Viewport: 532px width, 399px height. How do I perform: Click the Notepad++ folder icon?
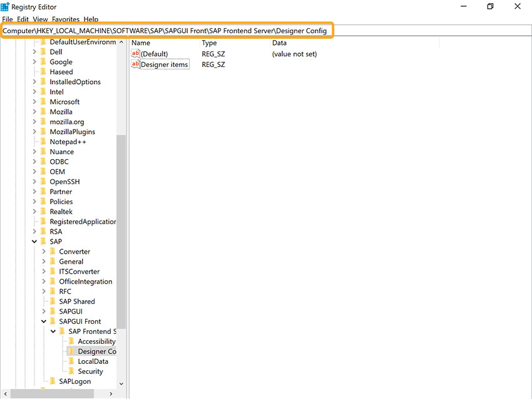43,142
